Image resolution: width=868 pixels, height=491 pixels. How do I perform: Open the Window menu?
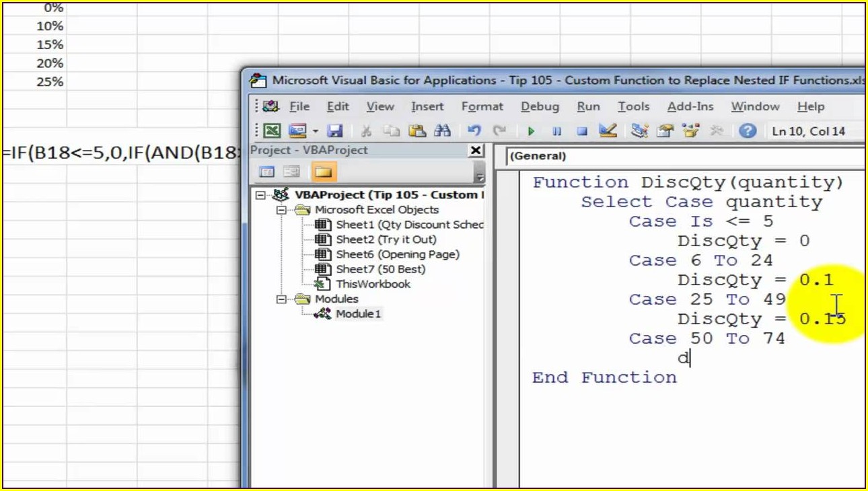(755, 106)
